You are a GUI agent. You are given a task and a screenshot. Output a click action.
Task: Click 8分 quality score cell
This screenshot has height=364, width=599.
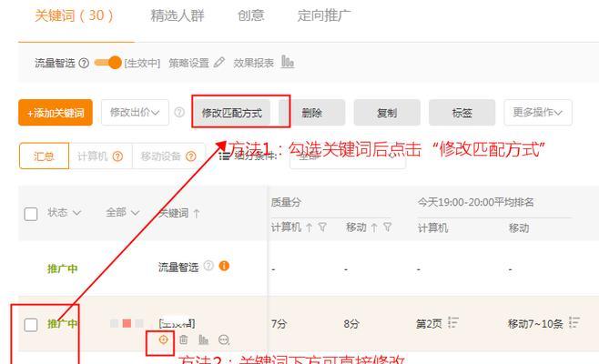(x=351, y=324)
